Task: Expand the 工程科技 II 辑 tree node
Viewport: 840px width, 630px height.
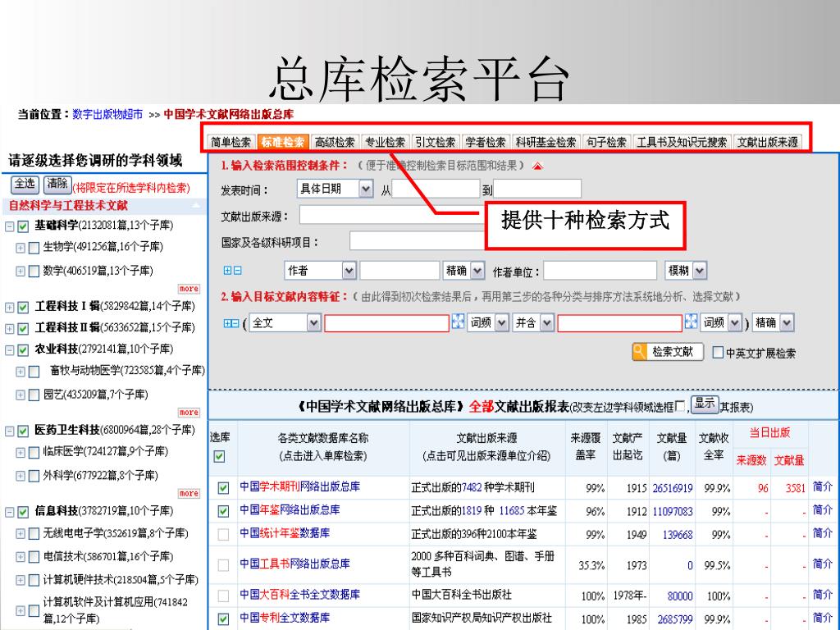Action: pyautogui.click(x=10, y=328)
